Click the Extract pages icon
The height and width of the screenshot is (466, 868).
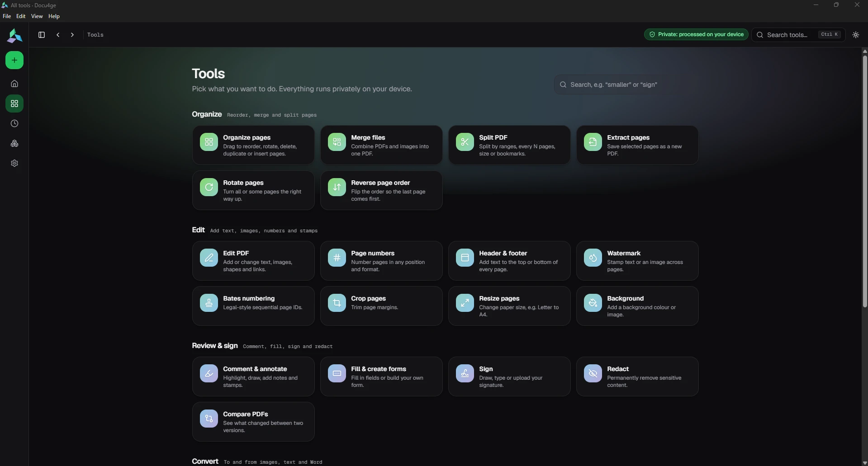(593, 142)
